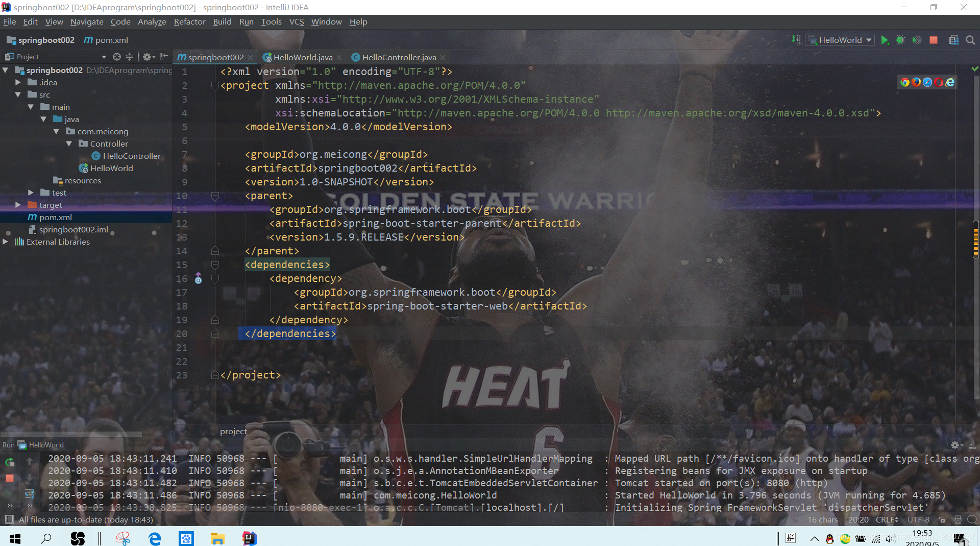Click the Build Project binary arrow icon
The width and height of the screenshot is (980, 546).
tap(796, 40)
